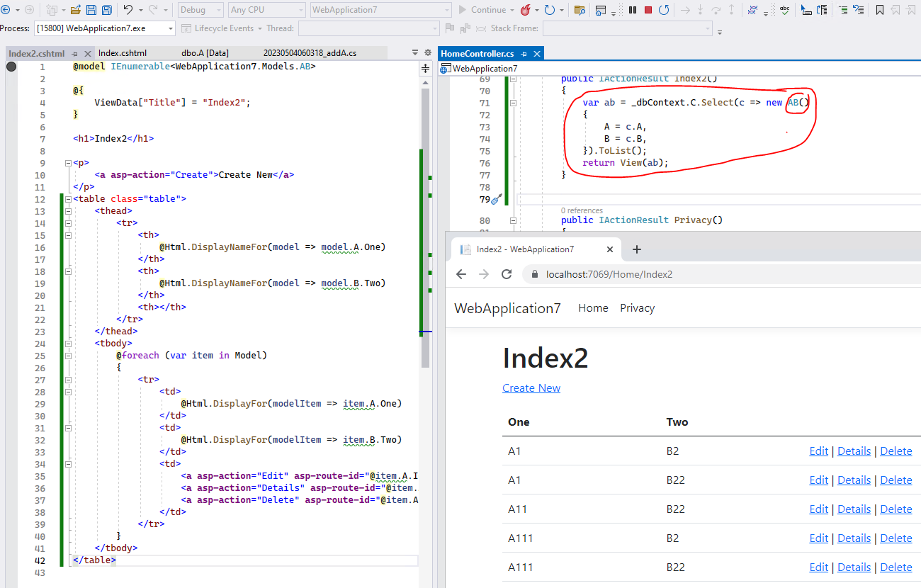Screen dimensions: 921x588
Task: Click the Create New link in browser
Action: pyautogui.click(x=531, y=388)
